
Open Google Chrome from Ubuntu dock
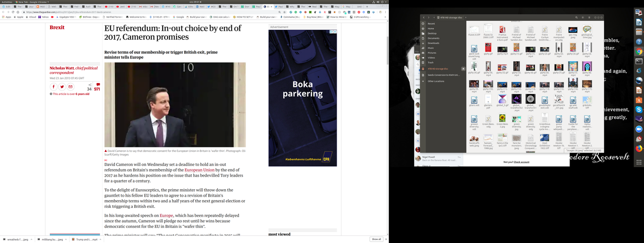tap(639, 51)
